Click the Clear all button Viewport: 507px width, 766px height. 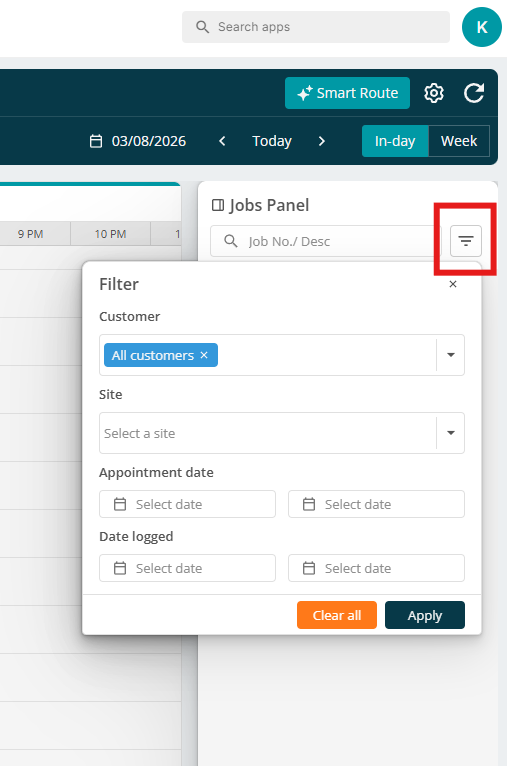337,615
